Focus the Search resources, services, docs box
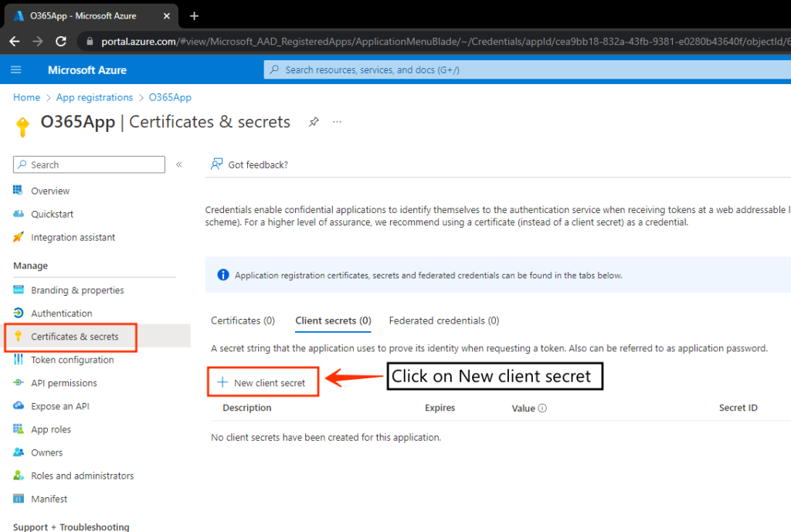The width and height of the screenshot is (791, 532). [525, 70]
